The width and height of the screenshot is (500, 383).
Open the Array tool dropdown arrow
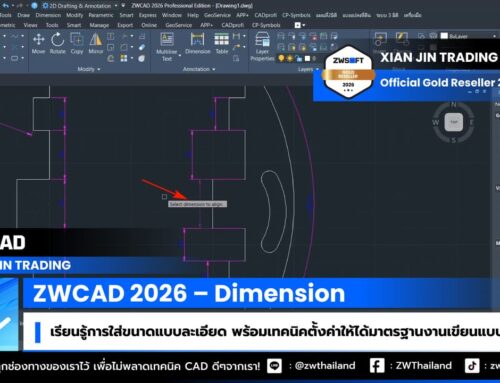coord(132,58)
